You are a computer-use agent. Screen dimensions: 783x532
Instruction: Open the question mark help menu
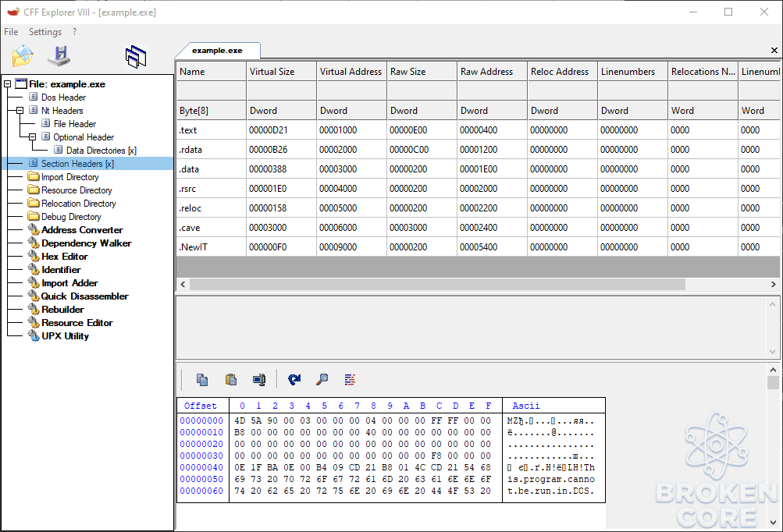(74, 32)
